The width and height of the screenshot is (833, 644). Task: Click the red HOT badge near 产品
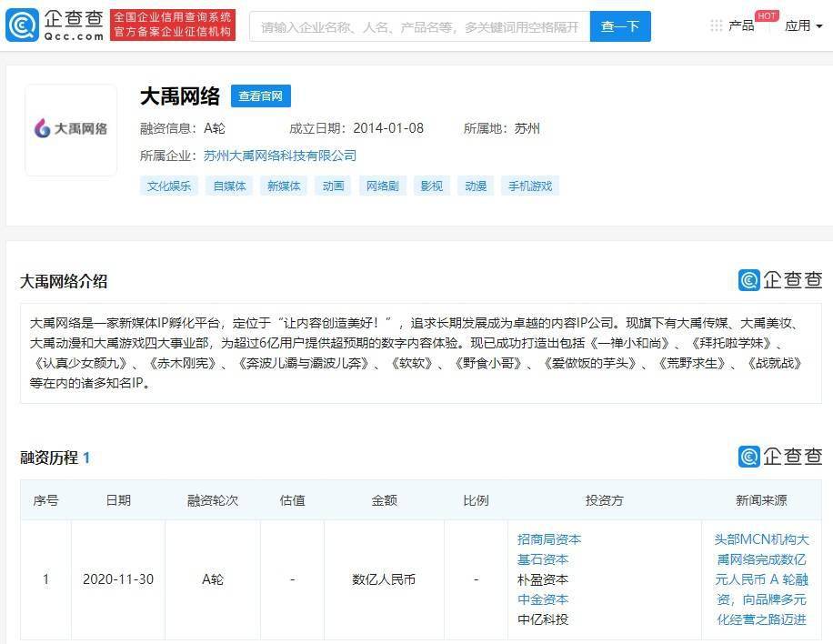[x=767, y=15]
